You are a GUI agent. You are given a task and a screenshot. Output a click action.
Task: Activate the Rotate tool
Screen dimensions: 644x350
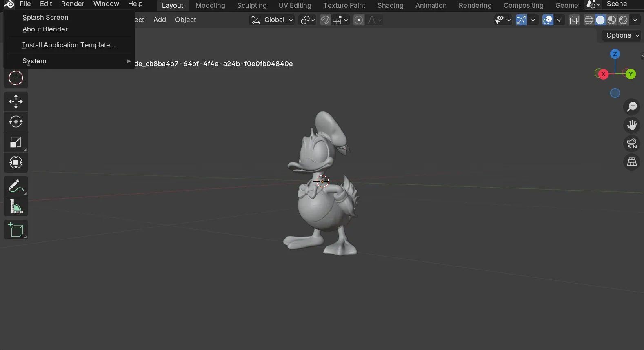[x=16, y=122]
